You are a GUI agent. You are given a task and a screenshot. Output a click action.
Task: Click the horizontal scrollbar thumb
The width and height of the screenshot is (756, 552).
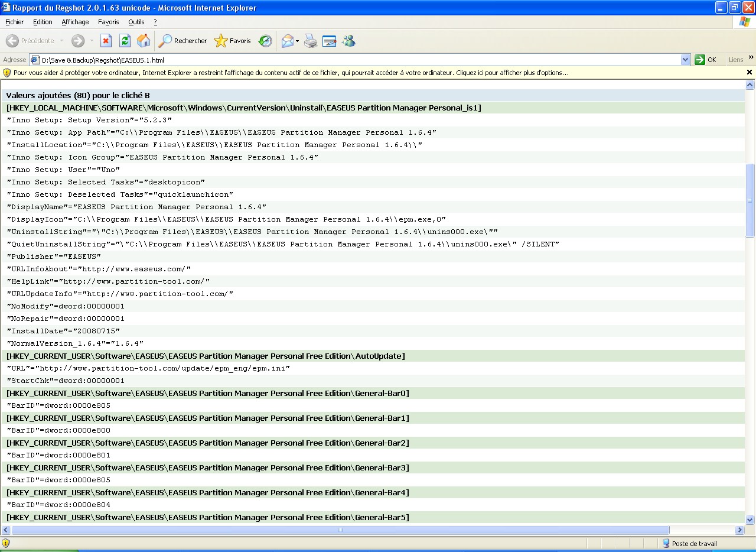pos(340,530)
